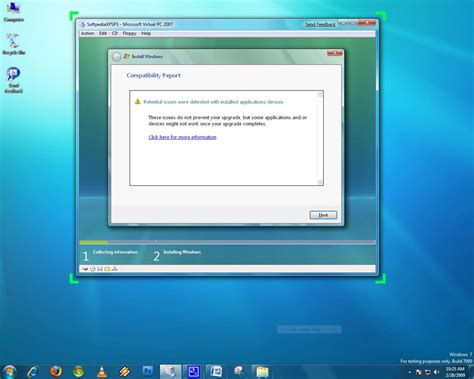This screenshot has width=474, height=379.
Task: Click the Send Feedback link
Action: click(320, 24)
